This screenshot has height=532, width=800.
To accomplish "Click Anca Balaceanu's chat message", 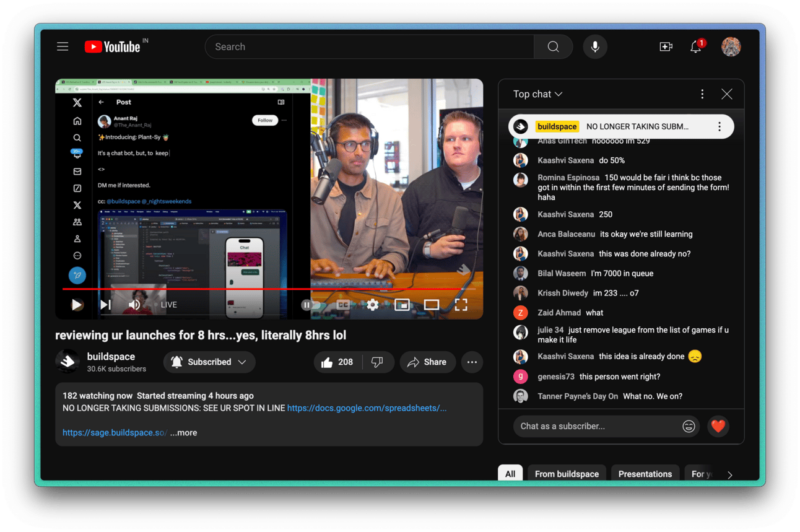I will tap(646, 234).
